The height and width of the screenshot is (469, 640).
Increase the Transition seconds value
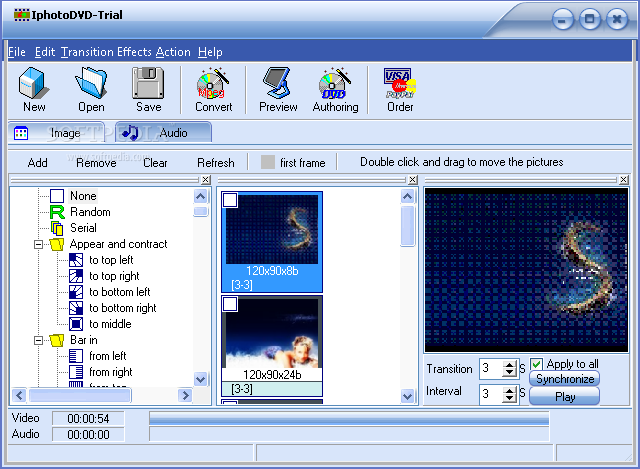pos(509,365)
